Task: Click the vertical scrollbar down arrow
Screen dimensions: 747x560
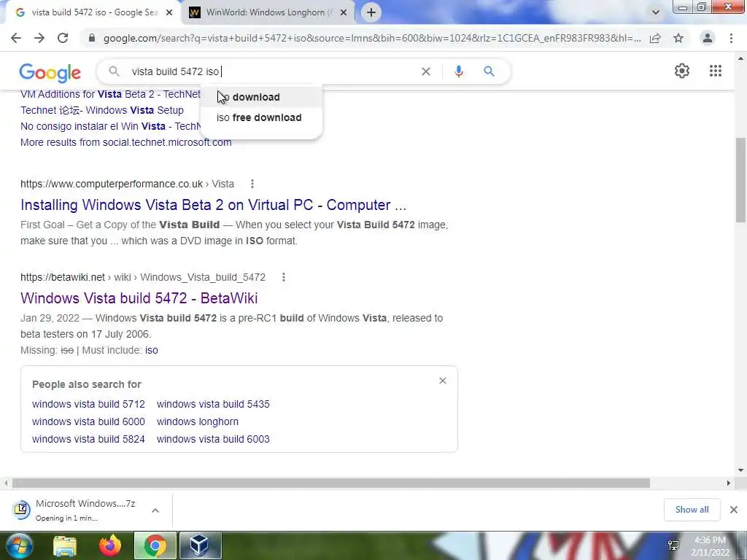Action: 740,470
